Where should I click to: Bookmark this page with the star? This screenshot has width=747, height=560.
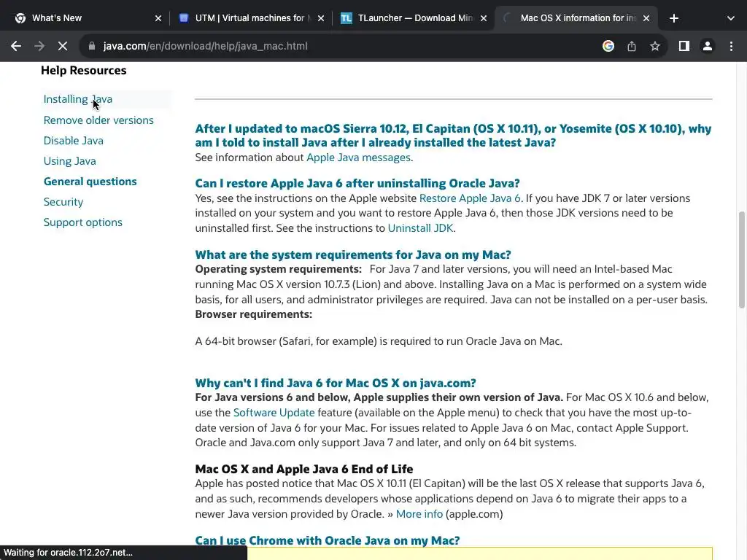click(x=655, y=46)
